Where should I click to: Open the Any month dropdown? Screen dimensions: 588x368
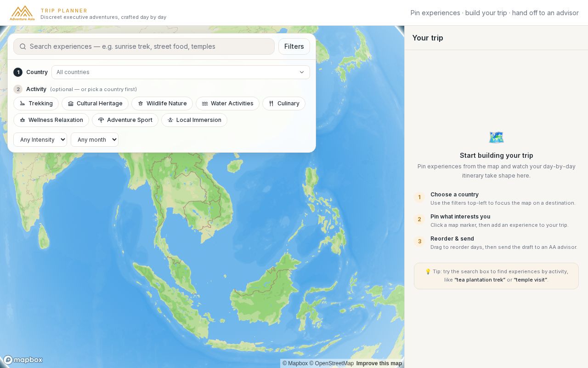[x=95, y=140]
